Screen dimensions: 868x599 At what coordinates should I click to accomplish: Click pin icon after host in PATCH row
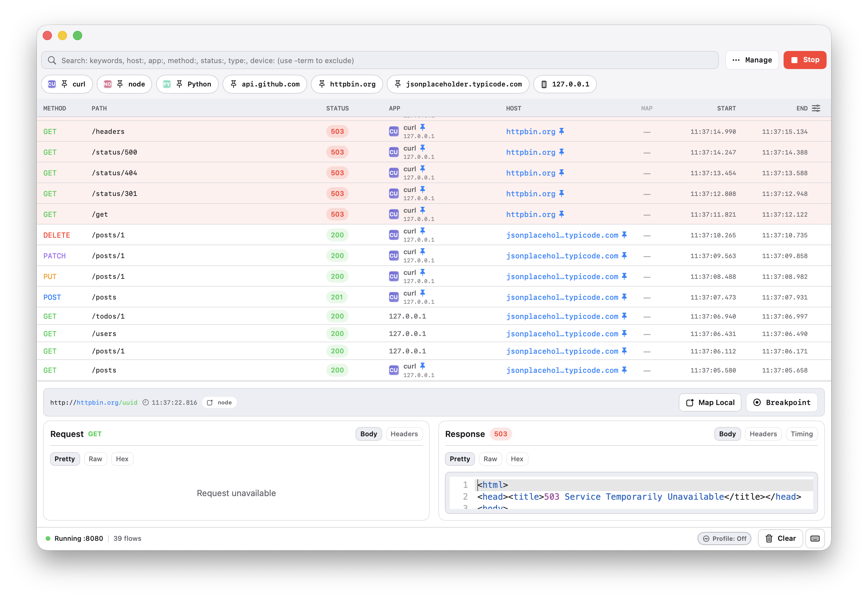point(624,255)
